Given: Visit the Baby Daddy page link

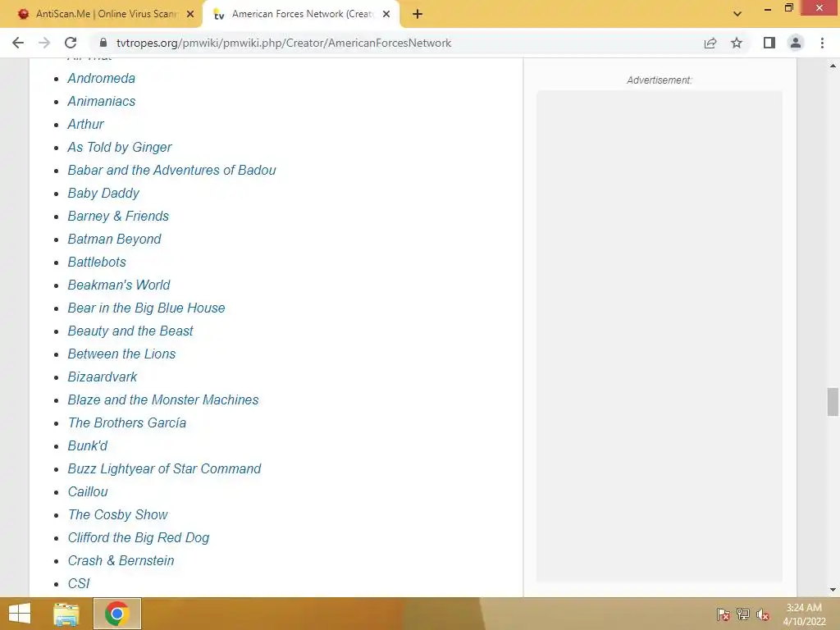Looking at the screenshot, I should [103, 194].
